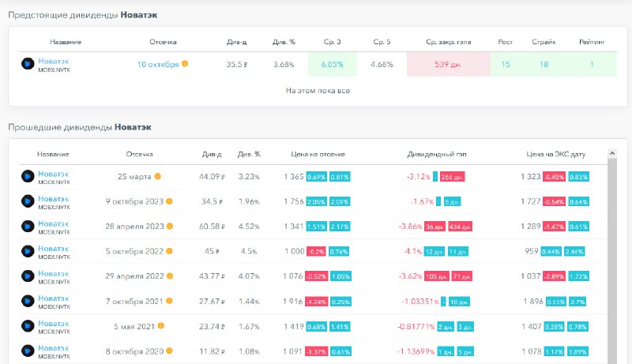Viewport: 632px width, 364px height.
Task: Click the 35.5 ₽ dividend value
Action: (236, 65)
